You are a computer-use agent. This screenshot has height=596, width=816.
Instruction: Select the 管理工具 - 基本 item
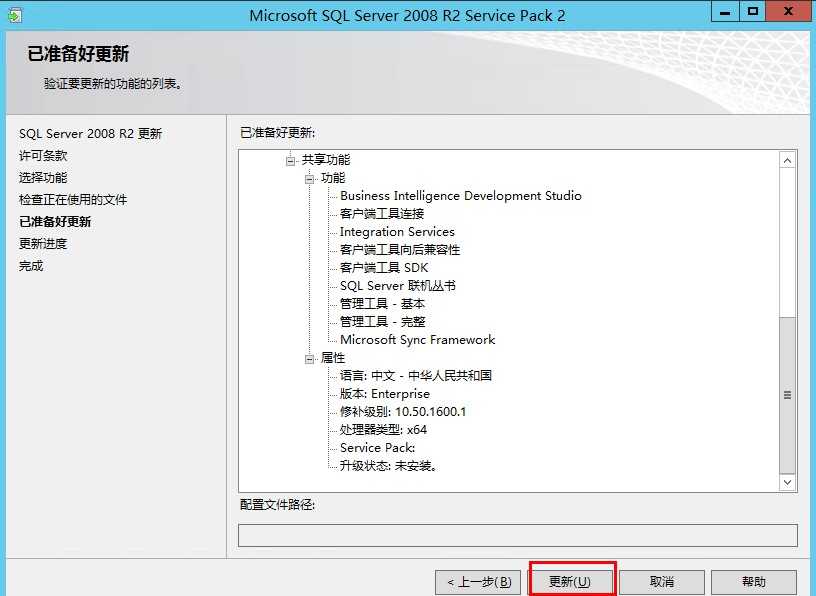click(x=382, y=303)
